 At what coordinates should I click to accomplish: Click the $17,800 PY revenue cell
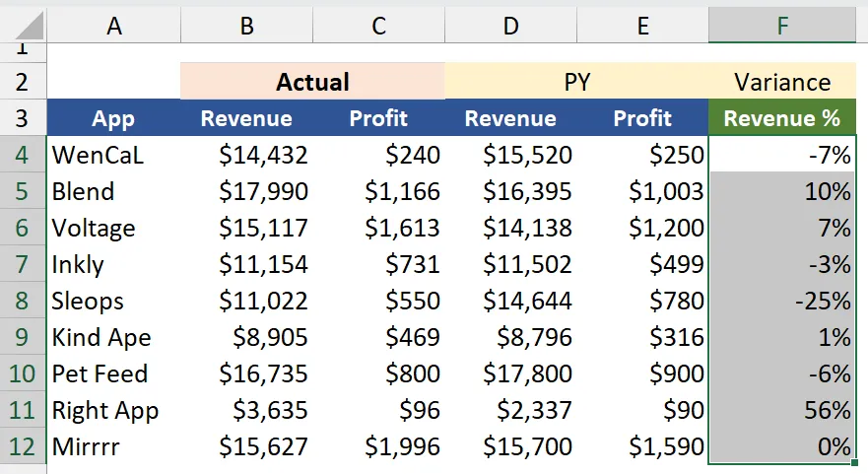click(511, 373)
